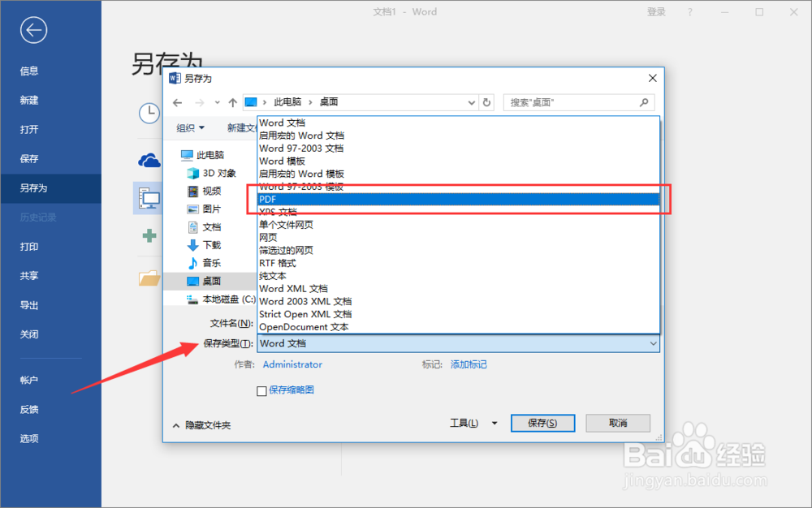Image resolution: width=812 pixels, height=508 pixels.
Task: Choose 筛选过的网页 format
Action: 458,251
